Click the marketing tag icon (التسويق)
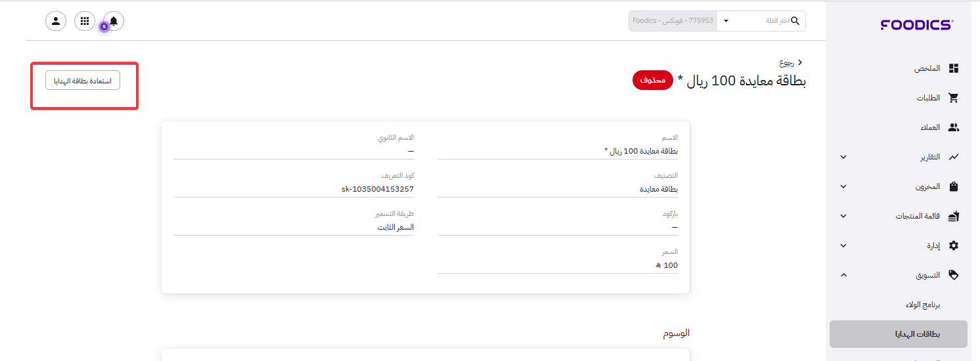 click(x=954, y=275)
